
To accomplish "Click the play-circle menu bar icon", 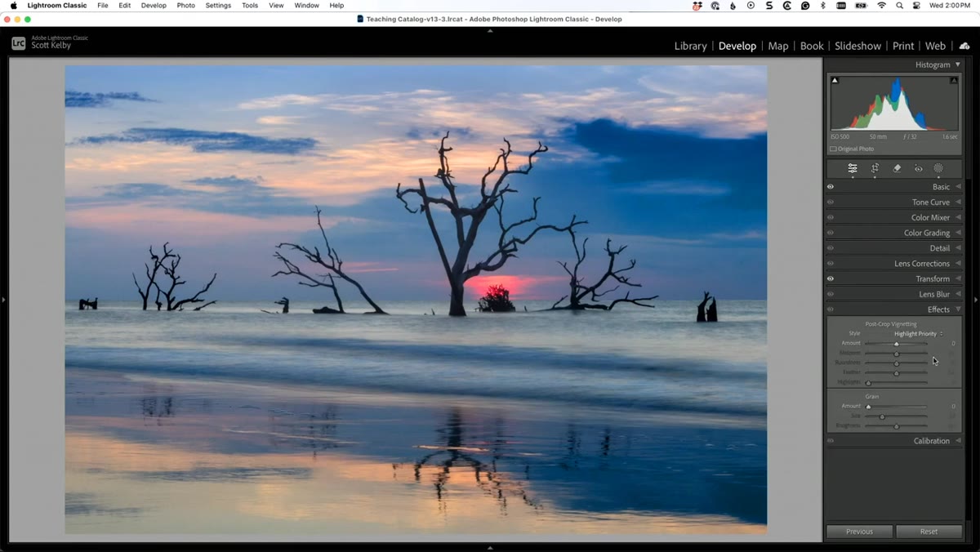I will [x=751, y=6].
